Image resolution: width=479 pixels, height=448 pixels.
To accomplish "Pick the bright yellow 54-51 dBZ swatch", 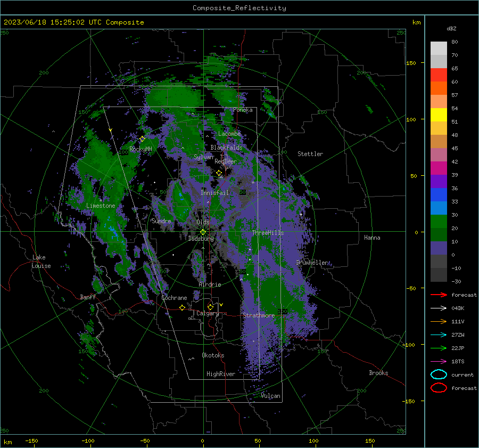I will point(439,115).
